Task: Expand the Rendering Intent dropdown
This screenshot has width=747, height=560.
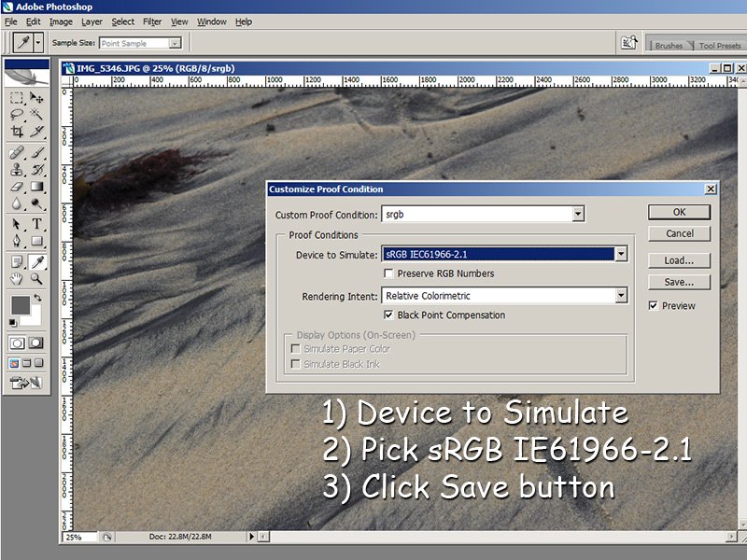Action: tap(620, 296)
